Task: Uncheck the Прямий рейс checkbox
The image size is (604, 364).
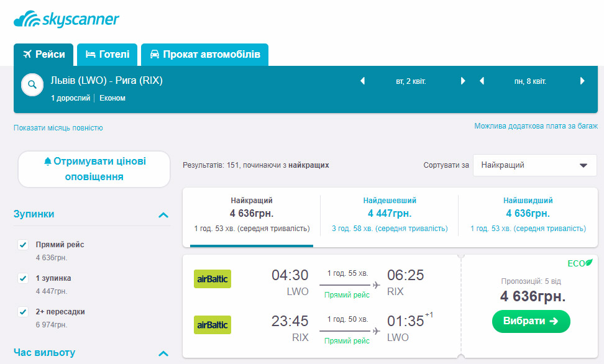Action: [23, 245]
